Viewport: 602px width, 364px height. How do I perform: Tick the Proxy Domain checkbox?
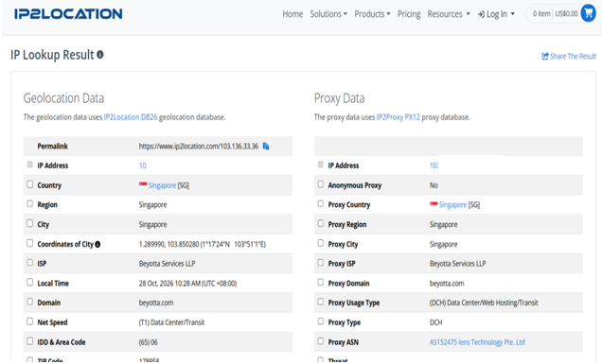[x=321, y=283]
